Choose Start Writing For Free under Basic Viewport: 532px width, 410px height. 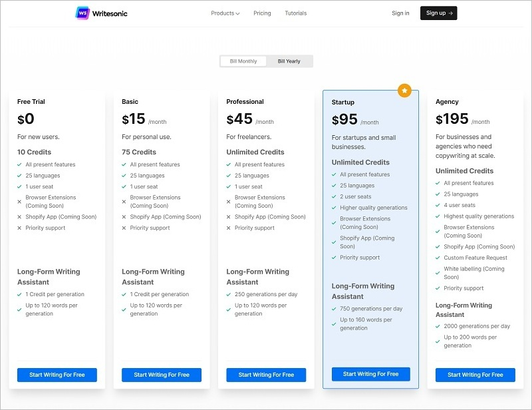(x=162, y=375)
